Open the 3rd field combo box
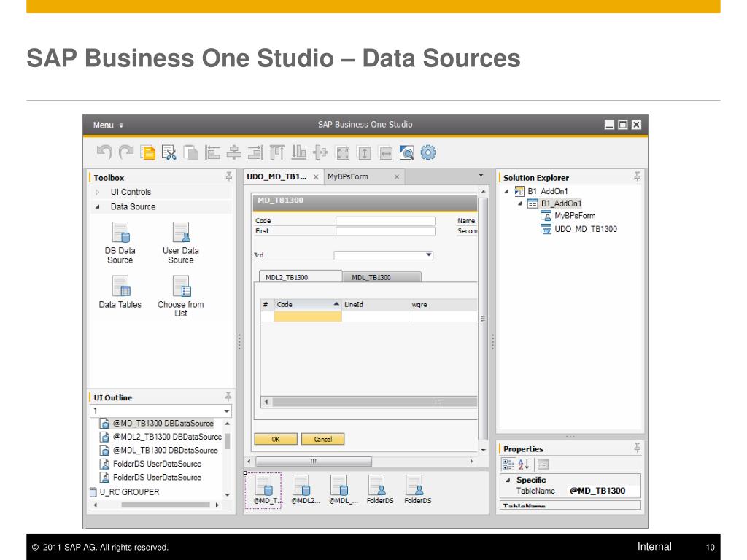This screenshot has height=560, width=747. click(x=429, y=255)
